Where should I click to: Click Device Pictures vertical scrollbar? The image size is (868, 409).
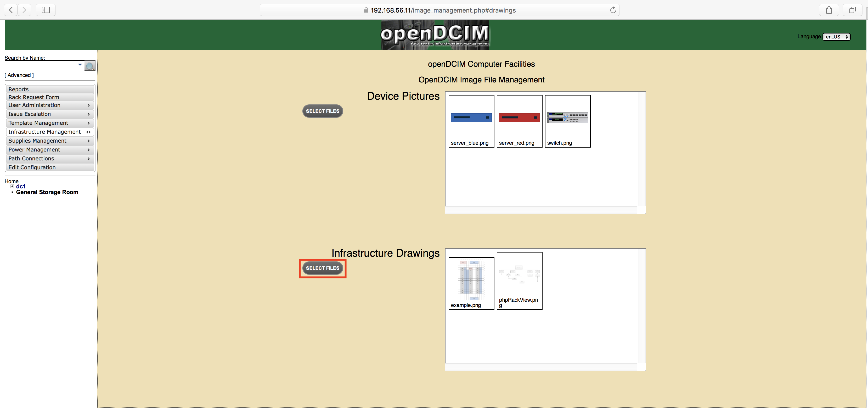pyautogui.click(x=641, y=149)
